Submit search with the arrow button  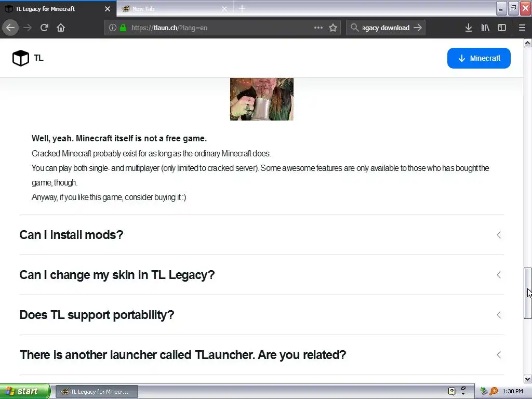click(418, 28)
